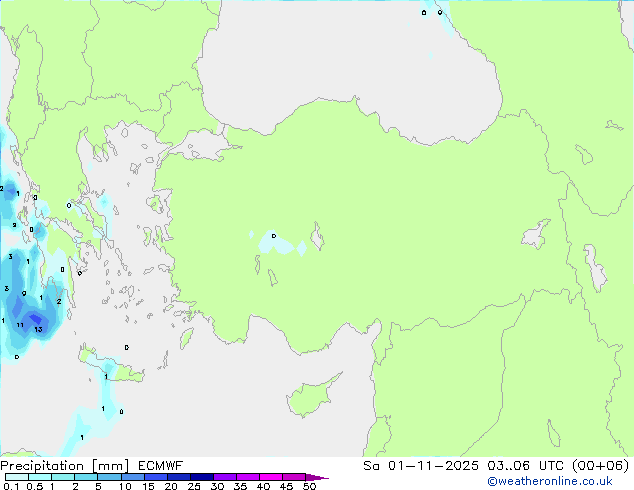Click the 10–15 mm legend color swatch
Screen dimensions: 634x490
[132, 477]
